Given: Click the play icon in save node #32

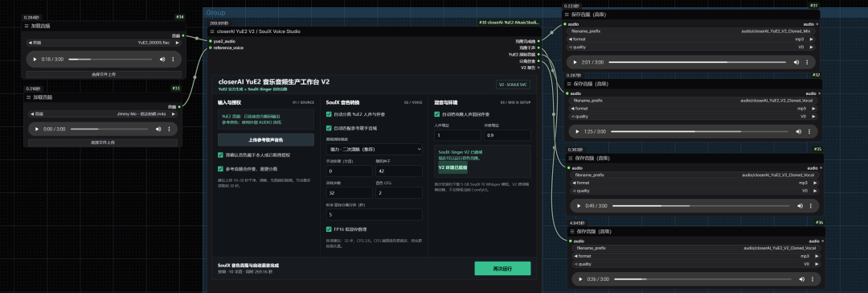Looking at the screenshot, I should pos(577,131).
